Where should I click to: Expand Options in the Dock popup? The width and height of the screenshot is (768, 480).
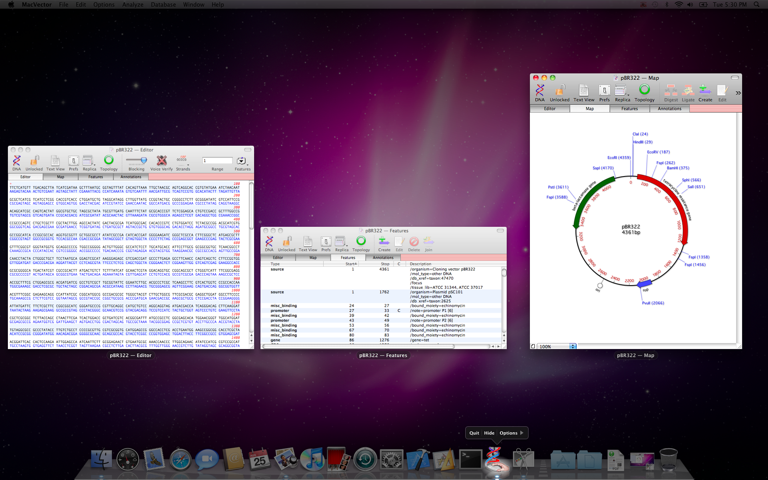511,433
